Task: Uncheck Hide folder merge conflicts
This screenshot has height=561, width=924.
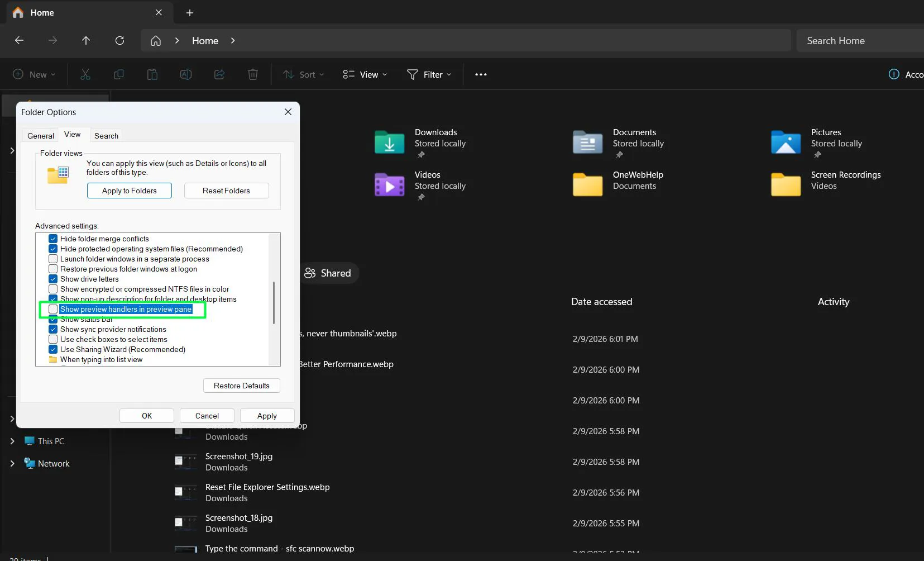Action: click(53, 238)
